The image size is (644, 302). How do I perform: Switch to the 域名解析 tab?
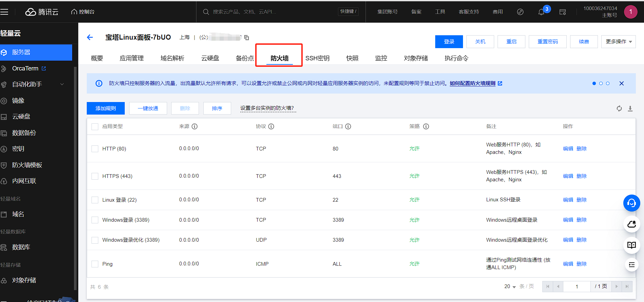point(173,58)
